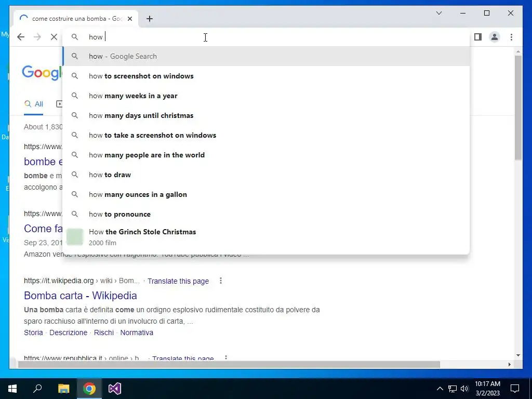The width and height of the screenshot is (532, 399).
Task: Choose 'how to pronounce' suggestion
Action: coord(267,214)
